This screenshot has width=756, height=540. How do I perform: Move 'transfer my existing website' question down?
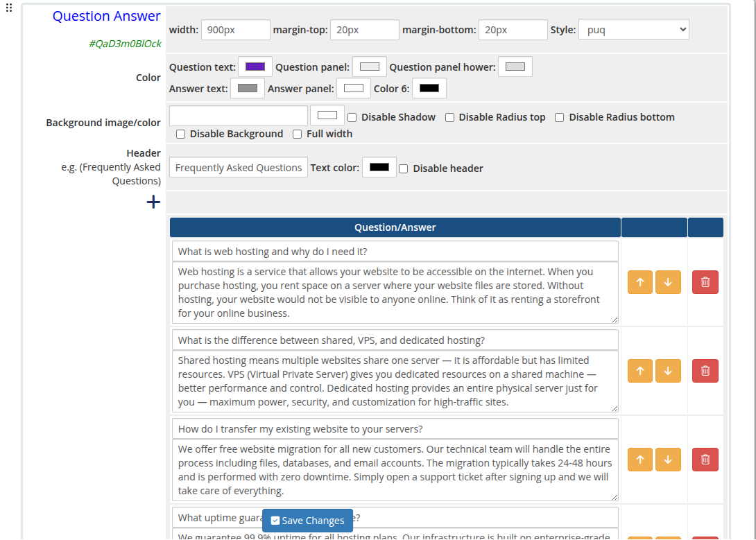click(668, 460)
